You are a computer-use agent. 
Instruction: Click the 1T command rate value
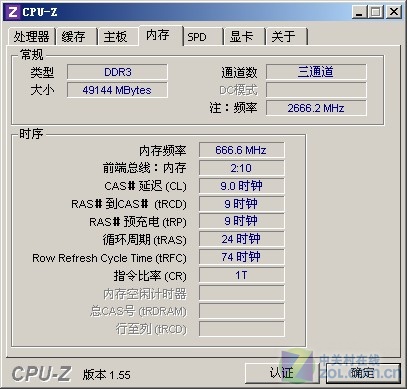pyautogui.click(x=241, y=275)
